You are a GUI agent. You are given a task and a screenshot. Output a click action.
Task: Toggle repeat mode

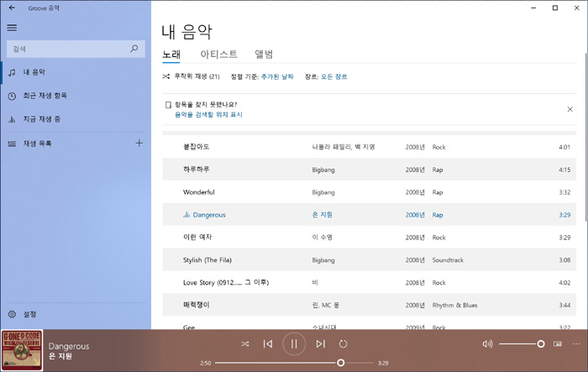pos(343,344)
